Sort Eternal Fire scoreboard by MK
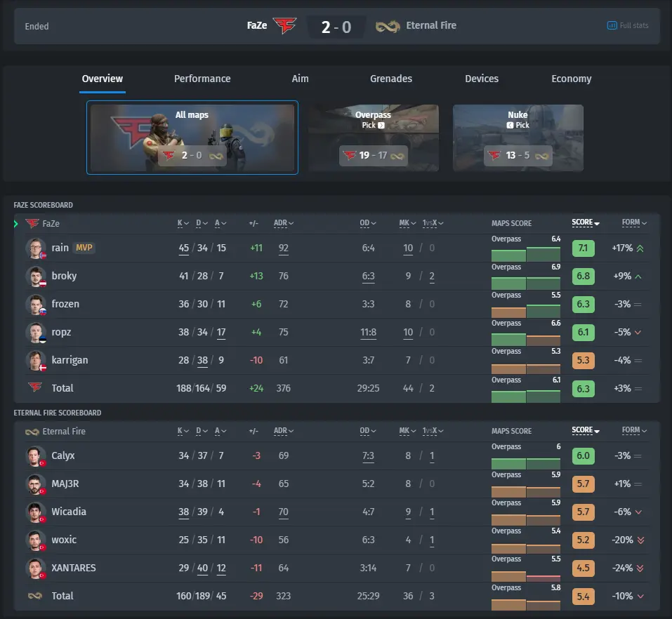672x619 pixels. 407,431
